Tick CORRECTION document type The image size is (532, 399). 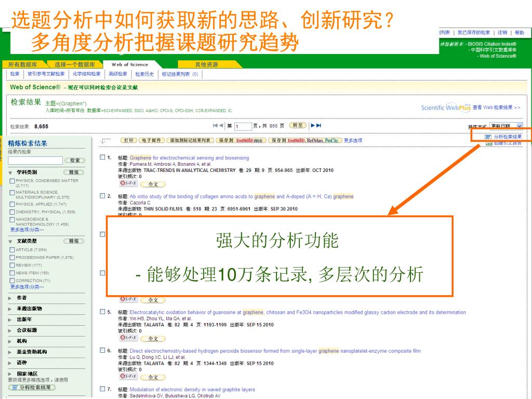pyautogui.click(x=12, y=281)
